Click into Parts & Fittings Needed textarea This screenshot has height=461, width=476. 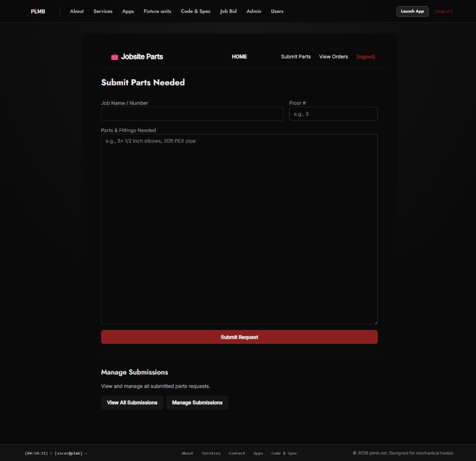(239, 229)
